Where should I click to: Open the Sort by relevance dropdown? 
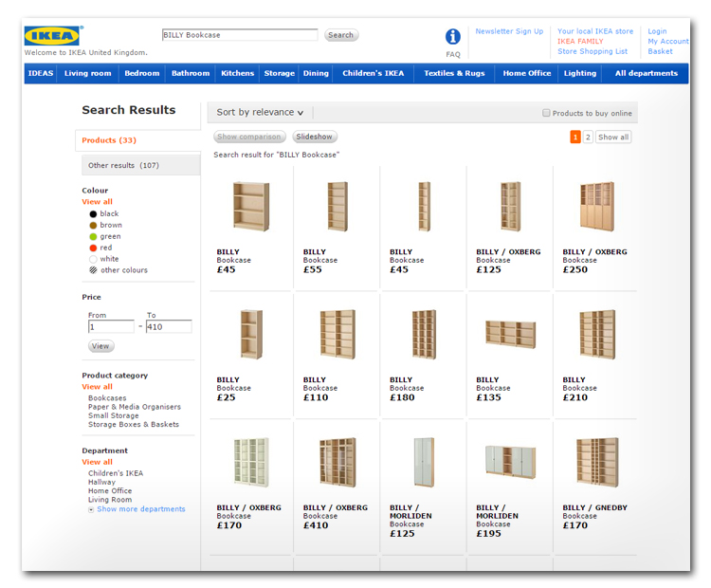(x=260, y=112)
